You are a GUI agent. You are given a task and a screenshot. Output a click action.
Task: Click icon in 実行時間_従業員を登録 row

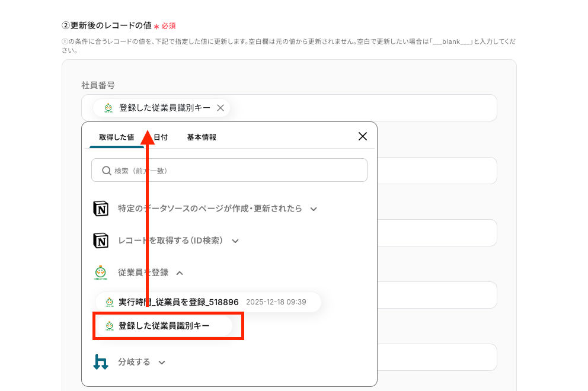[x=110, y=302]
